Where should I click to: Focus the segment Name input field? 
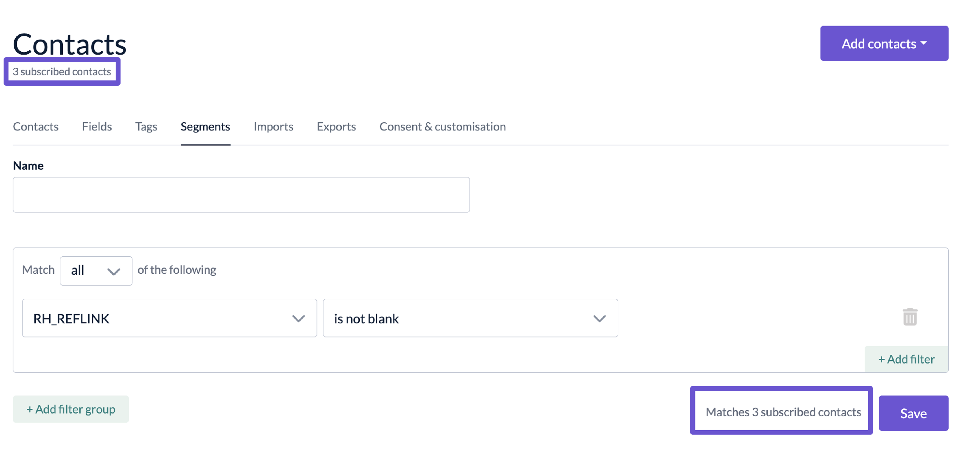[241, 195]
